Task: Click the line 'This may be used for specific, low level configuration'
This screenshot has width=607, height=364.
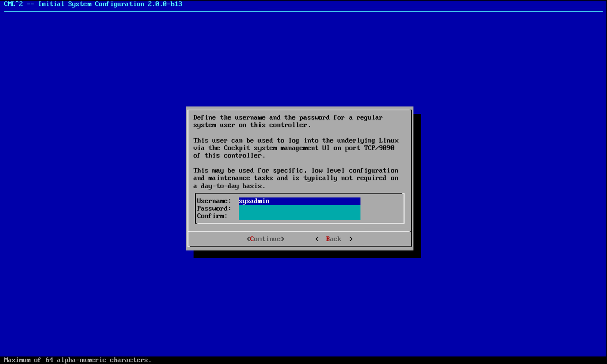Action: coord(295,171)
